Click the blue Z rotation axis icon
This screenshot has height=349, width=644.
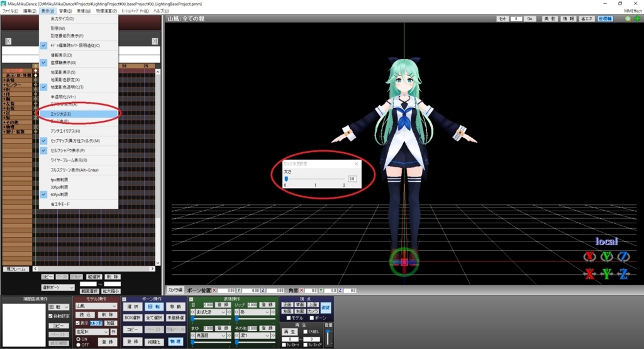pyautogui.click(x=623, y=257)
